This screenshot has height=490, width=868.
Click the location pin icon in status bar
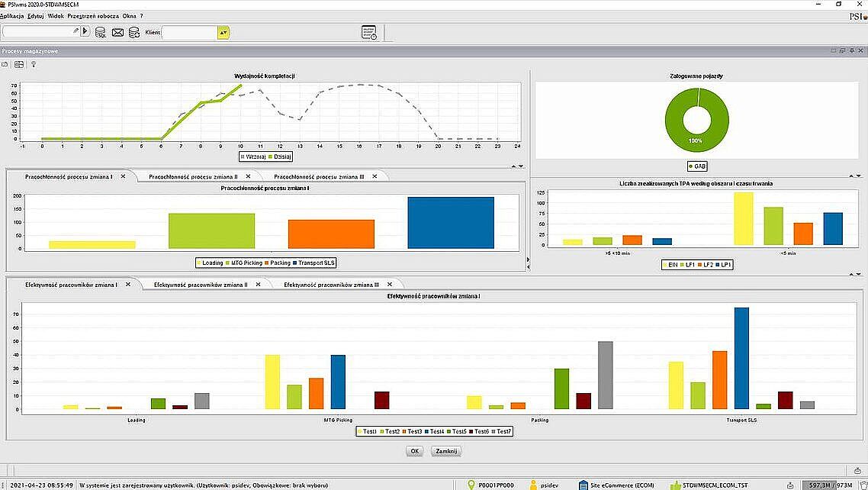[x=471, y=485]
